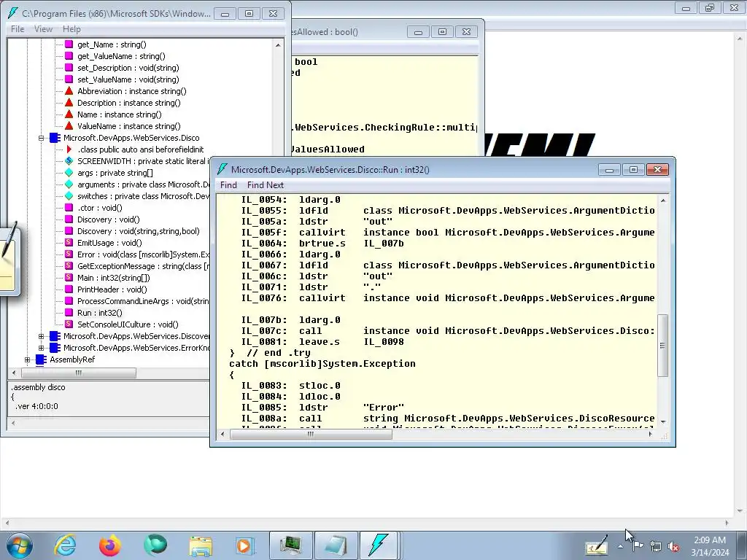Click the horizontal scrollbar thumb in Disco::Run window
The width and height of the screenshot is (747, 560).
[311, 434]
